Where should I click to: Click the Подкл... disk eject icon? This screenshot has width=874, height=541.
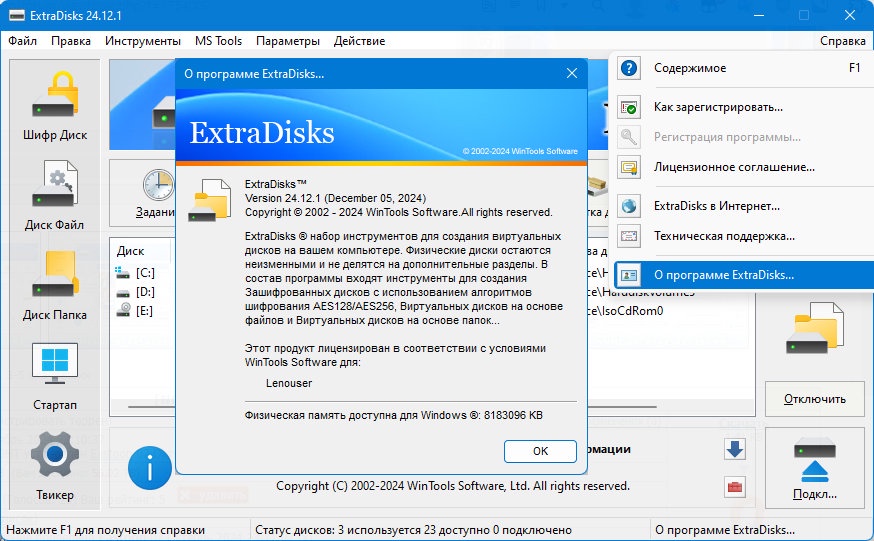(x=814, y=460)
